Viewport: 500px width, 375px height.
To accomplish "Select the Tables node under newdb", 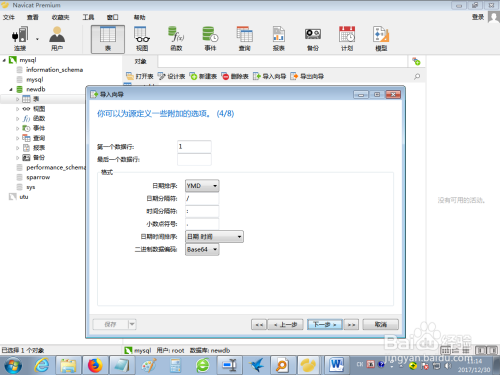I will 36,99.
